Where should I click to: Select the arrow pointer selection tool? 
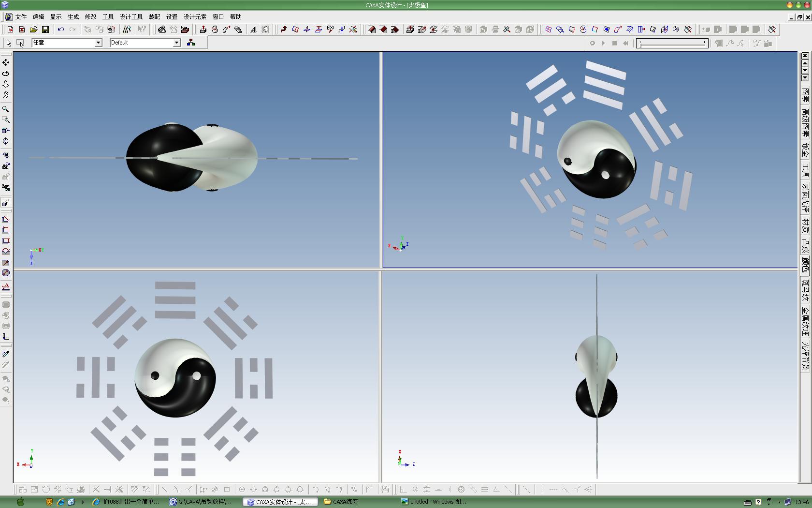(x=9, y=43)
